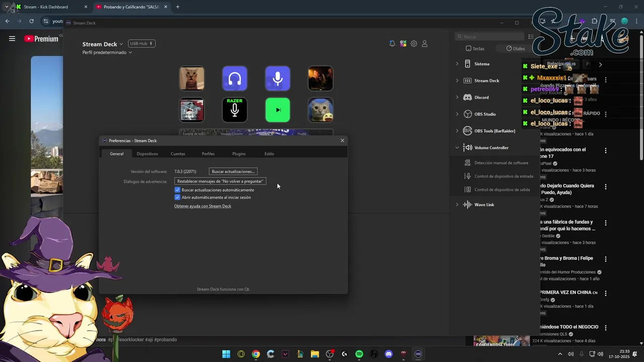Open a new browser tab

coord(178,7)
